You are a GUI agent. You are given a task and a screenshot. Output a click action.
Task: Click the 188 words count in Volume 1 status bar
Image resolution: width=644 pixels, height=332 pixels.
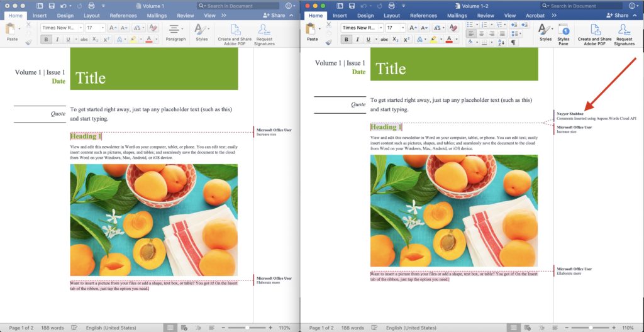pos(52,328)
